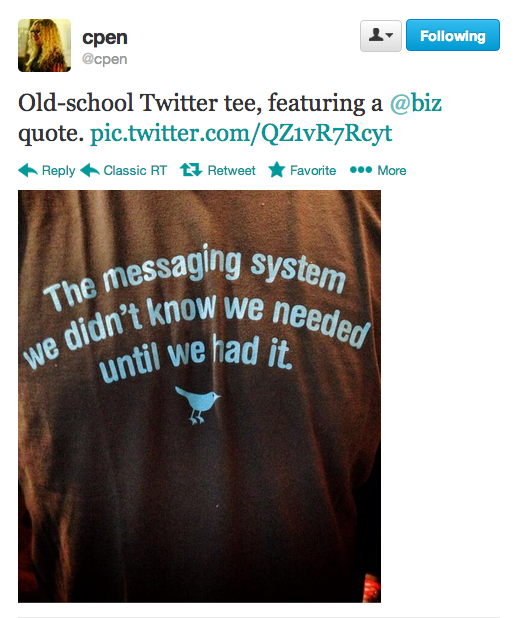Screen dimensions: 520x618
Task: Click the three-dot More icon
Action: (x=361, y=170)
